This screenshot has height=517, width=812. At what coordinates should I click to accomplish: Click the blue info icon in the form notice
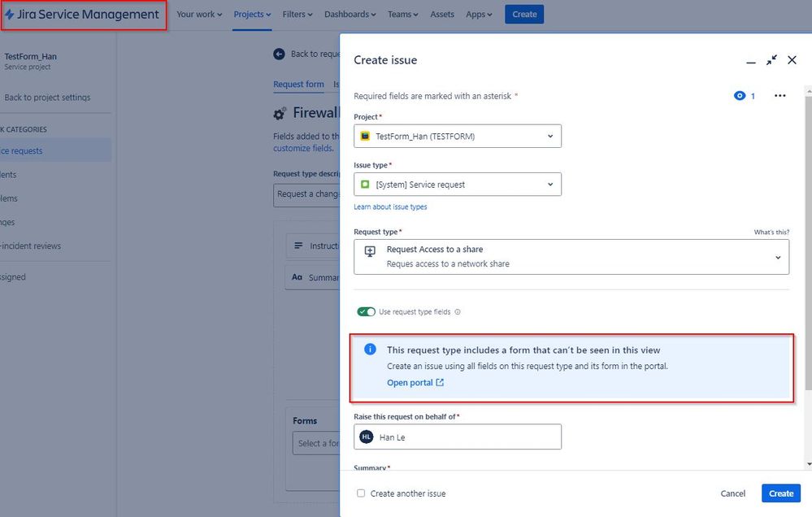pos(371,350)
